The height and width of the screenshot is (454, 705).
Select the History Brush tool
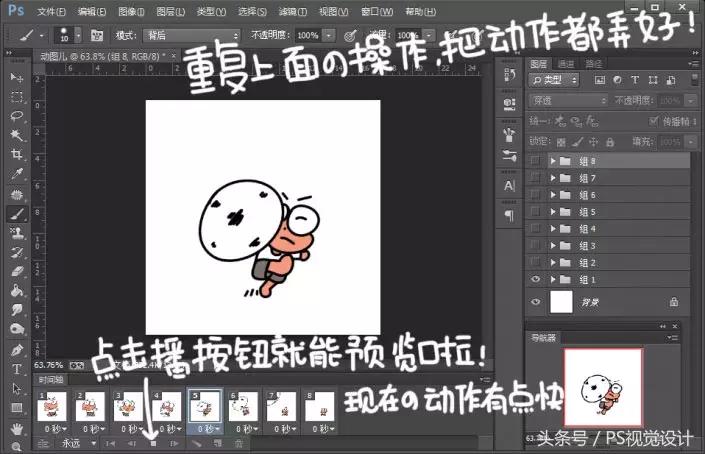[x=17, y=252]
